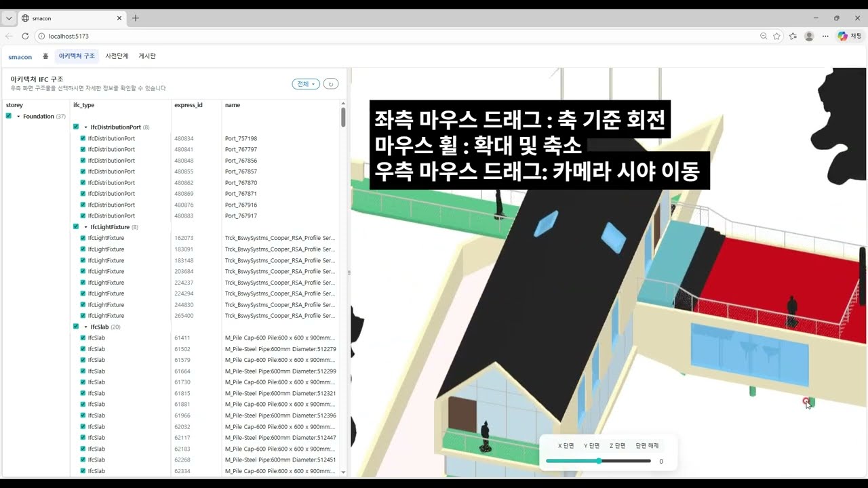This screenshot has width=868, height=488.
Task: Collapse the IfcSlab group
Action: [85, 327]
